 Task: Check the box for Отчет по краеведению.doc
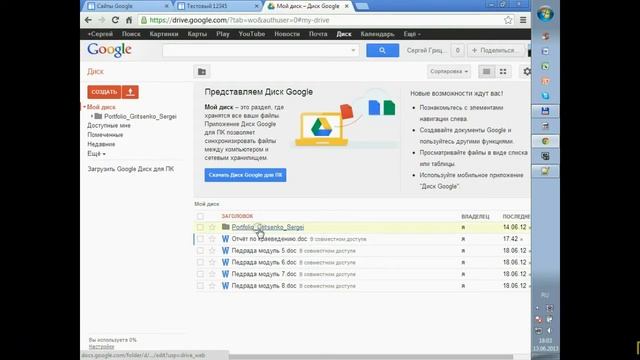200,239
